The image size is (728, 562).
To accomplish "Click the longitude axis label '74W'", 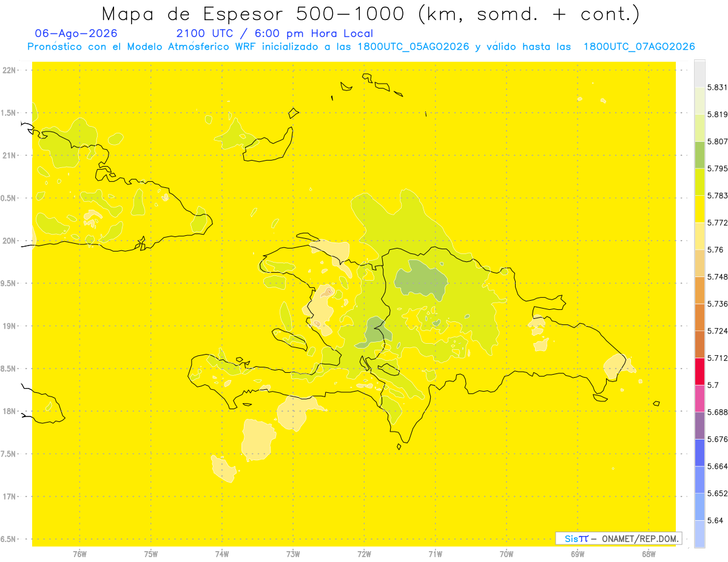I will [222, 554].
